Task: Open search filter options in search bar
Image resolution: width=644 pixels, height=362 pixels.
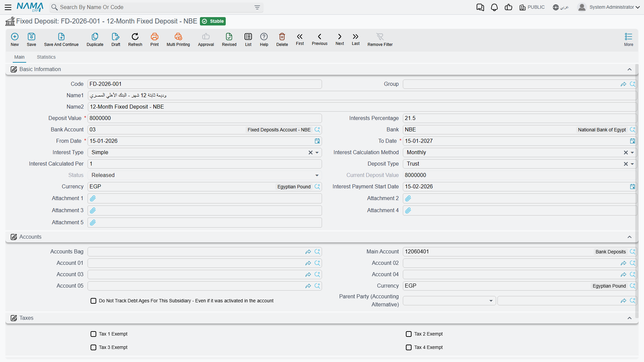Action: 257,7
